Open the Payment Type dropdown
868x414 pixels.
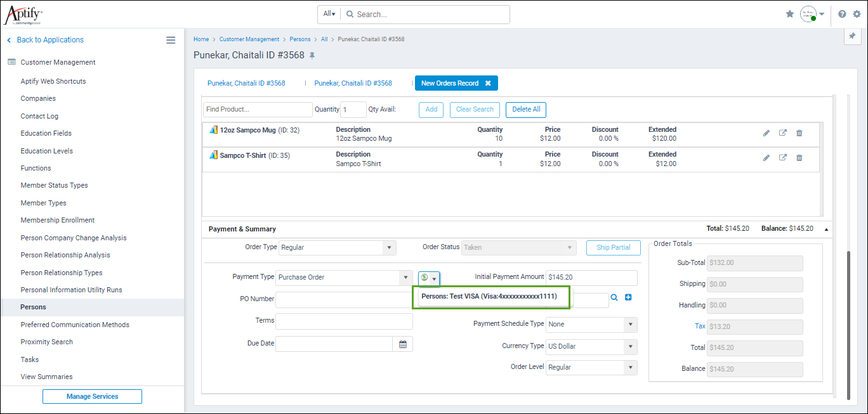[x=405, y=278]
